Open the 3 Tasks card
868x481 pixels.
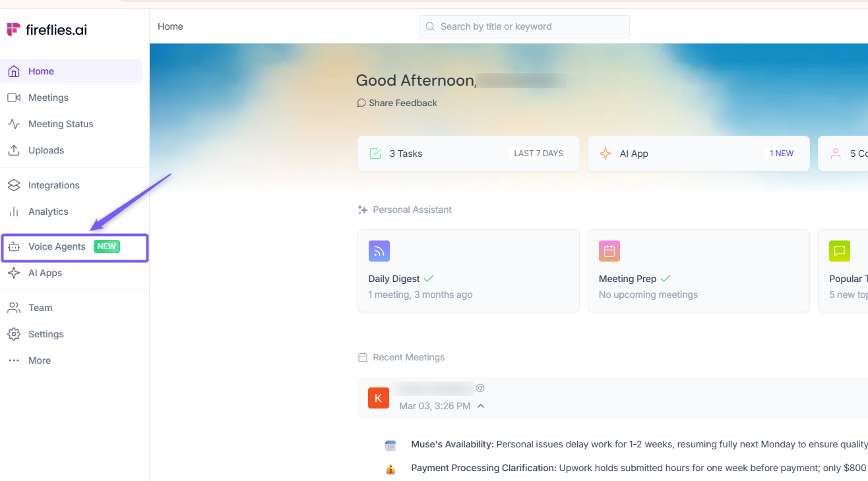[x=468, y=154]
